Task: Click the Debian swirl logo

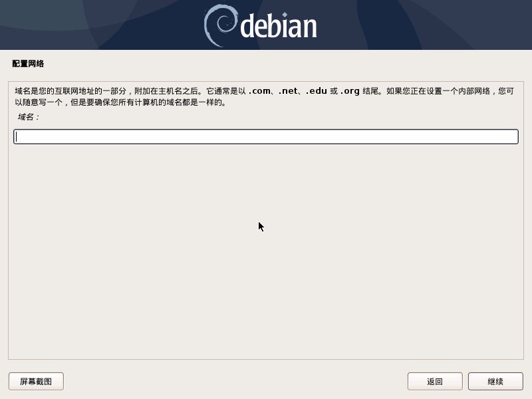Action: (x=221, y=25)
